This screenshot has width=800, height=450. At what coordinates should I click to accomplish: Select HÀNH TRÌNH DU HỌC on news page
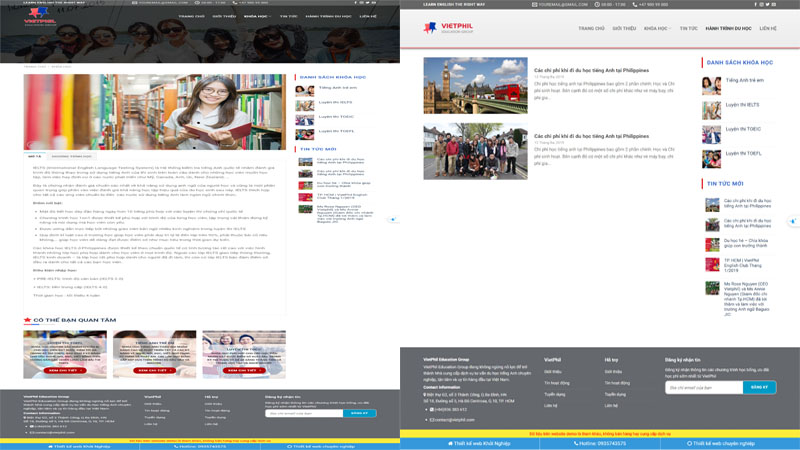[x=728, y=29]
